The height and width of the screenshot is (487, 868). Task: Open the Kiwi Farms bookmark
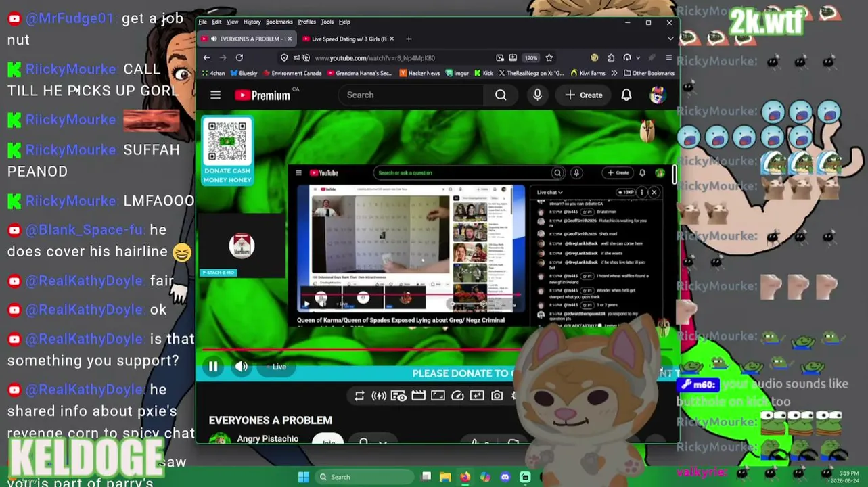pyautogui.click(x=588, y=73)
